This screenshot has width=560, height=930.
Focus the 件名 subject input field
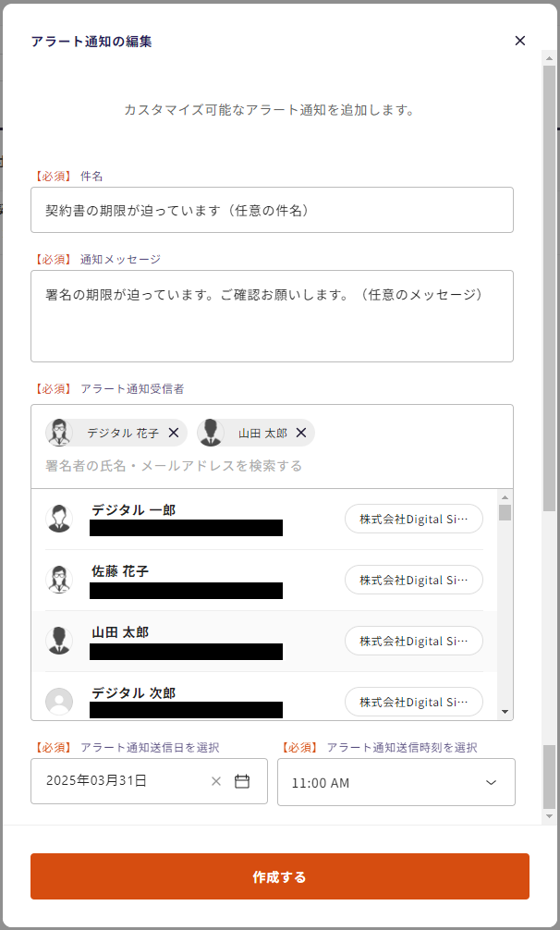272,210
